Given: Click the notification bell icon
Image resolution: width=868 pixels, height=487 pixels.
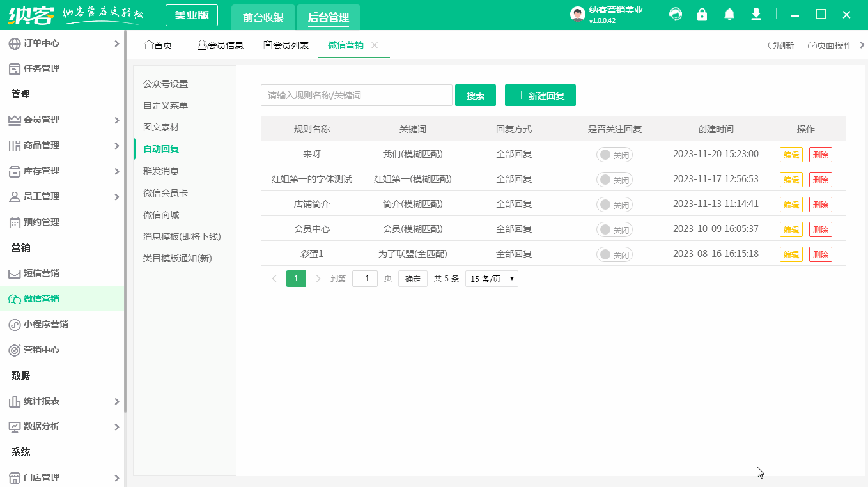Looking at the screenshot, I should (729, 13).
